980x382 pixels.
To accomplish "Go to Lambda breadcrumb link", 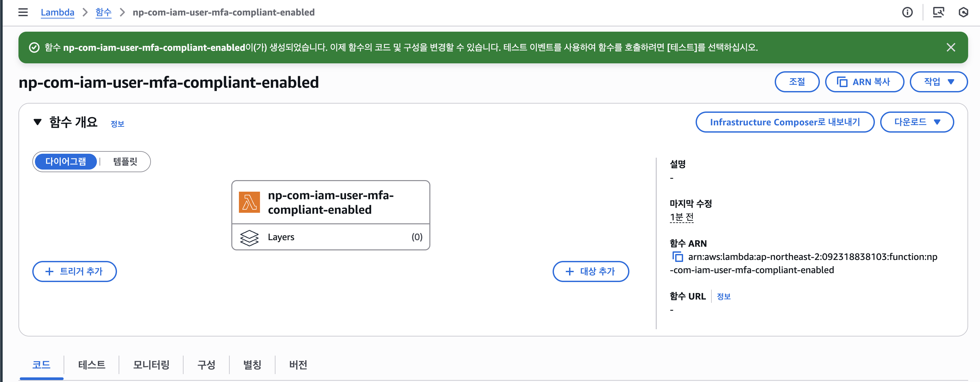I will [x=57, y=12].
